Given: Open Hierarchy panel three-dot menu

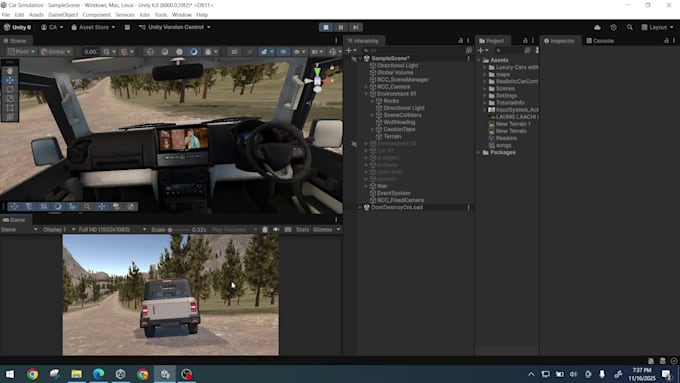Looking at the screenshot, I should 468,40.
